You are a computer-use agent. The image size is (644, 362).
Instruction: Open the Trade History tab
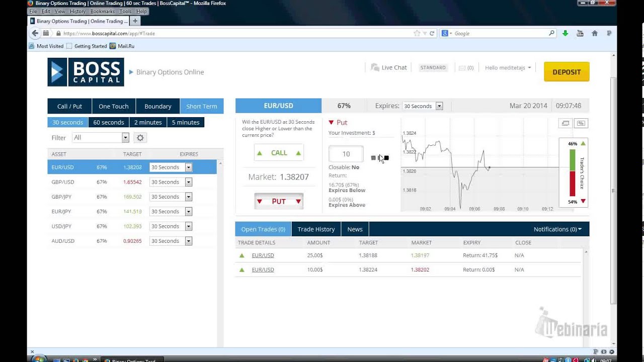pyautogui.click(x=316, y=229)
